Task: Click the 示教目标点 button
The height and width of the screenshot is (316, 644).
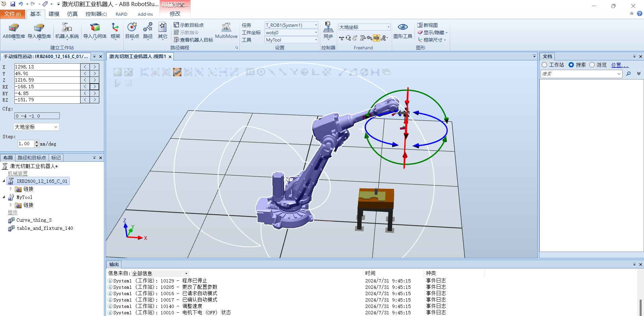Action: click(x=189, y=25)
